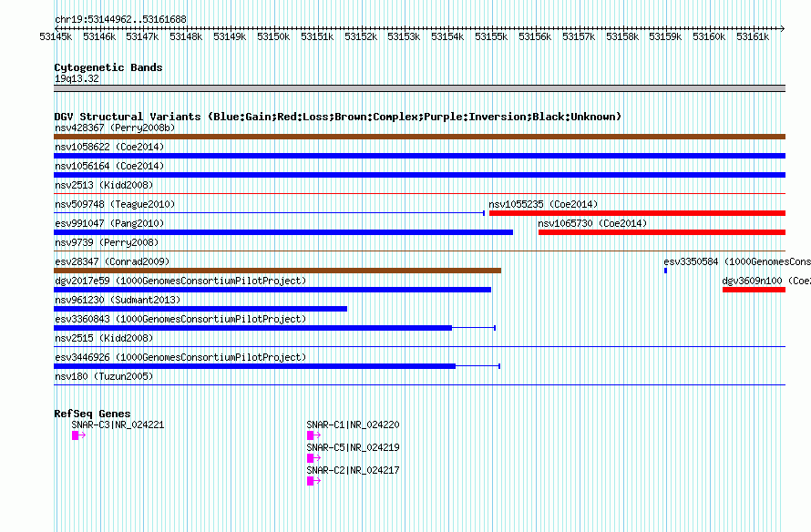This screenshot has height=532, width=811.
Task: Click the 53147k ruler tick label
Action: pyautogui.click(x=142, y=36)
